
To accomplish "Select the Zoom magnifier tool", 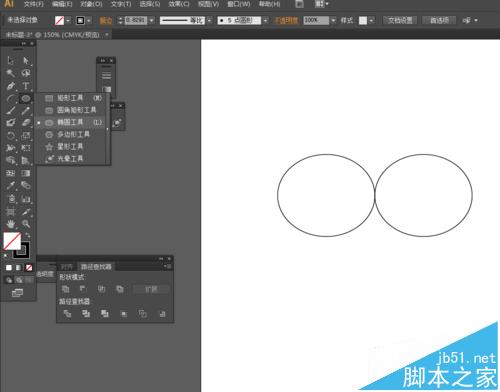I will click(26, 224).
